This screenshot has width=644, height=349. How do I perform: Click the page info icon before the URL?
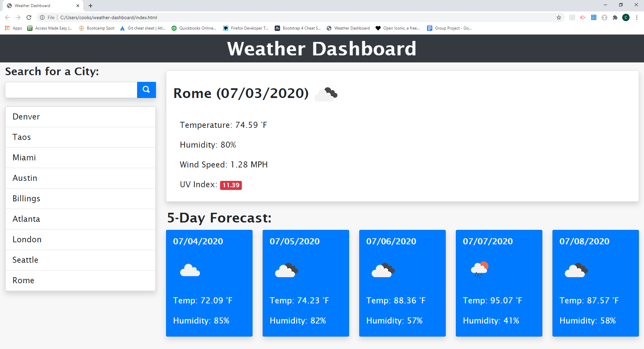[x=42, y=17]
